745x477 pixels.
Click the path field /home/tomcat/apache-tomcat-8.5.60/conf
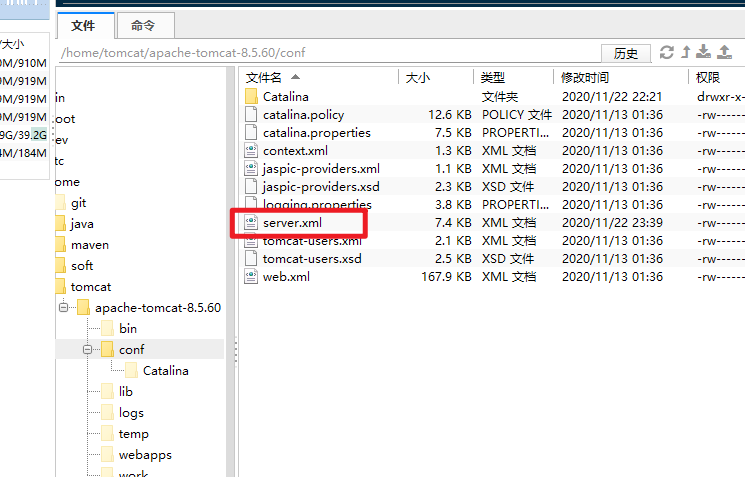pyautogui.click(x=328, y=53)
